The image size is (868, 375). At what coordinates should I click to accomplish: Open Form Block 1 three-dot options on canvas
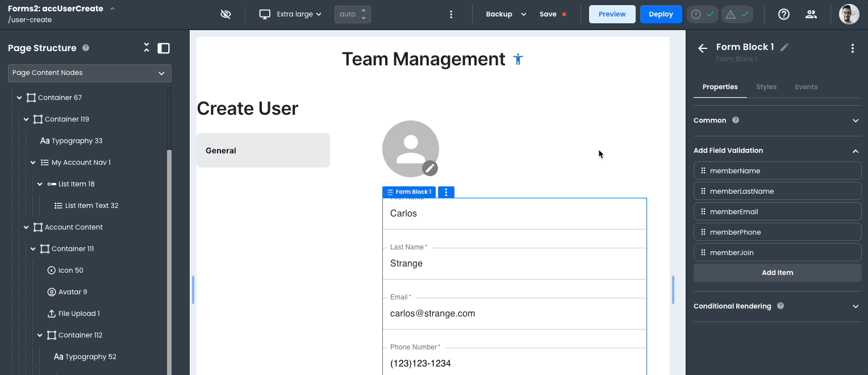pos(446,192)
